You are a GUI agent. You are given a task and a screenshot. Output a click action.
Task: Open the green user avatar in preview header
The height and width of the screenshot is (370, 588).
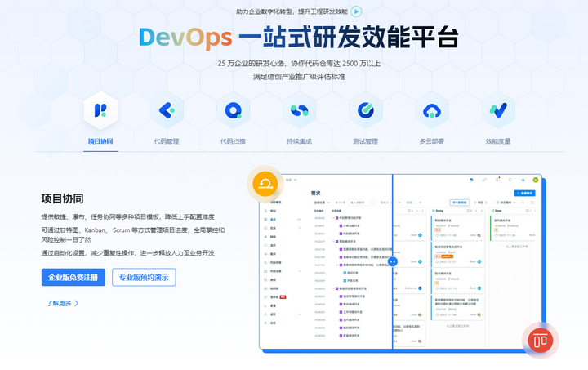(536, 180)
